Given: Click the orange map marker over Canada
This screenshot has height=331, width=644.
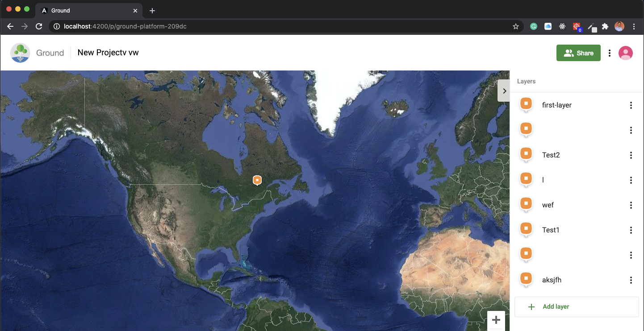Looking at the screenshot, I should click(257, 180).
